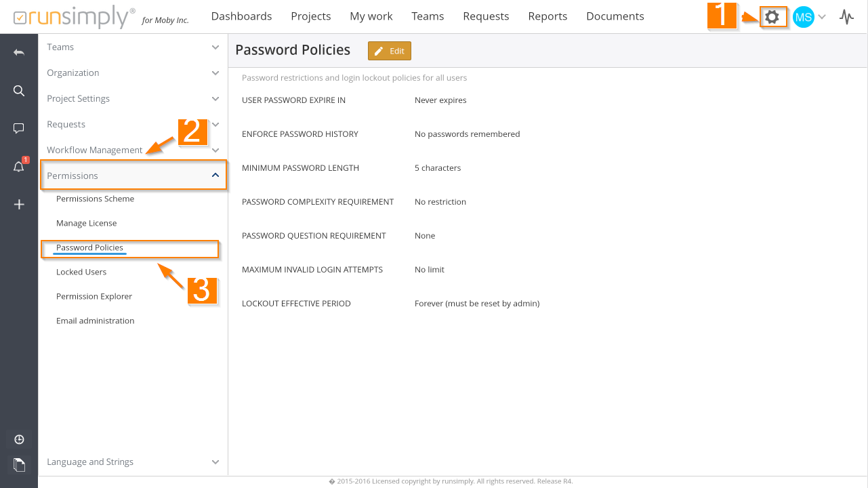Click the back arrow in left sidebar
The image size is (868, 488).
19,52
